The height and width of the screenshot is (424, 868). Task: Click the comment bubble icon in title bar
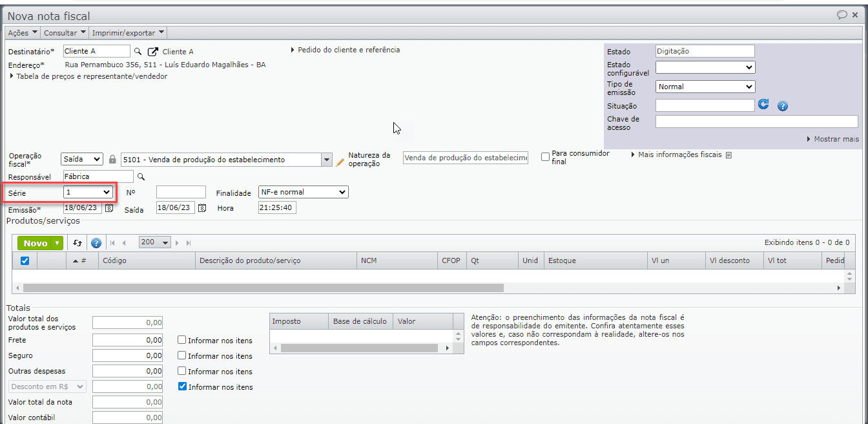pyautogui.click(x=842, y=15)
